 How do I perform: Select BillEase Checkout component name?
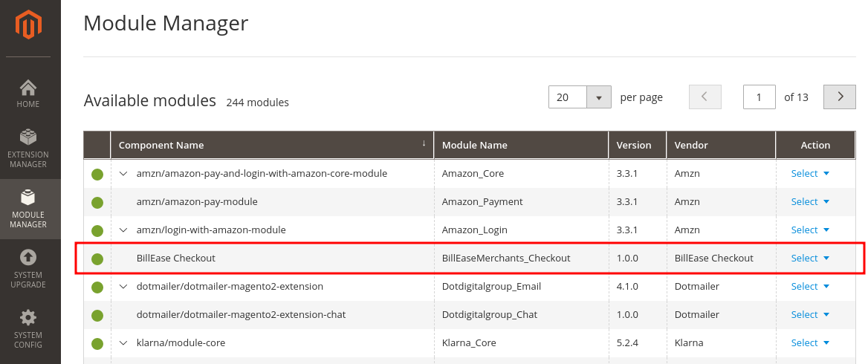coord(176,258)
